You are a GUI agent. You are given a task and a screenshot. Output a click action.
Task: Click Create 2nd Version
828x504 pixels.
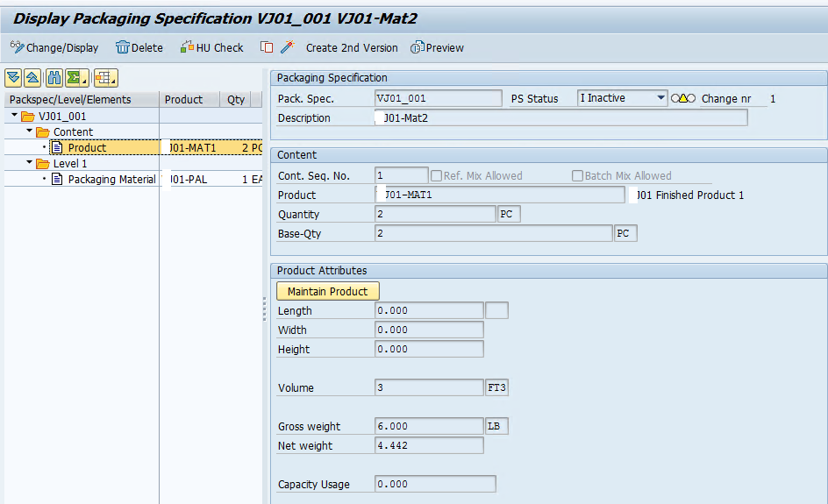click(352, 47)
